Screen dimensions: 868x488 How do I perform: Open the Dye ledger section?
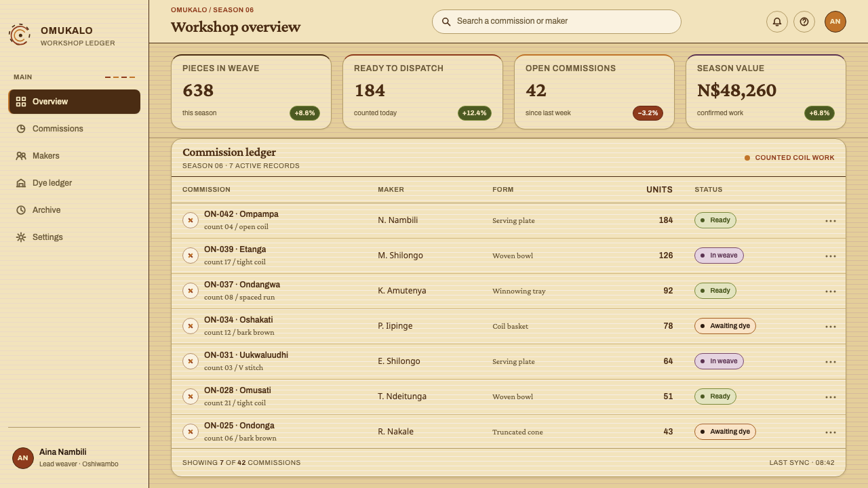(75, 183)
